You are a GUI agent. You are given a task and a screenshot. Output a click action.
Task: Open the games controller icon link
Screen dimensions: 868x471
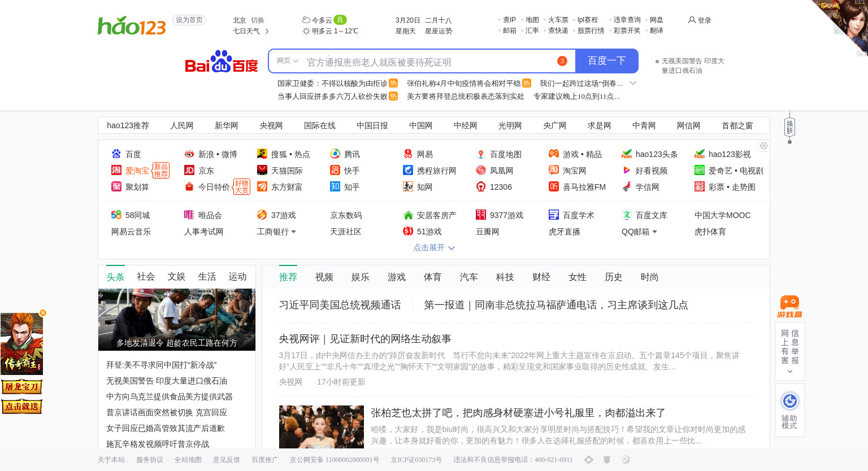[x=553, y=154]
